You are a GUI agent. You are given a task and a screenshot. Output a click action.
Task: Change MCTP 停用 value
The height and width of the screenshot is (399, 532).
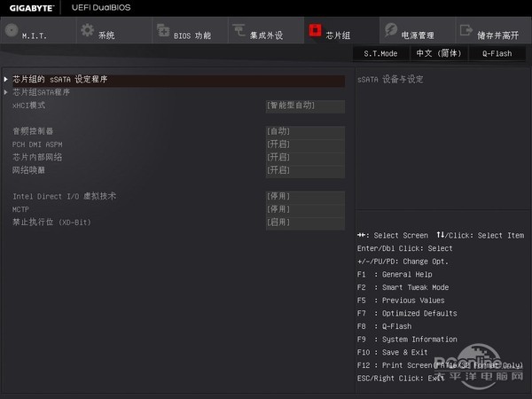click(x=305, y=209)
